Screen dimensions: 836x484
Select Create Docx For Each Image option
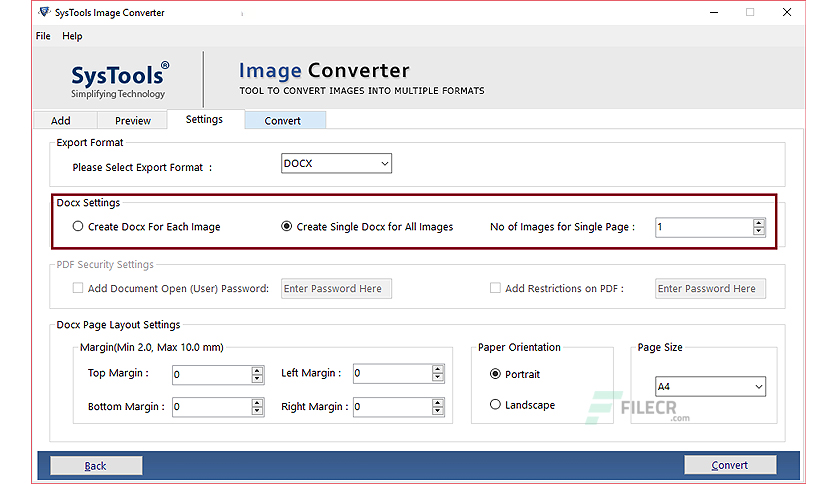[147, 227]
